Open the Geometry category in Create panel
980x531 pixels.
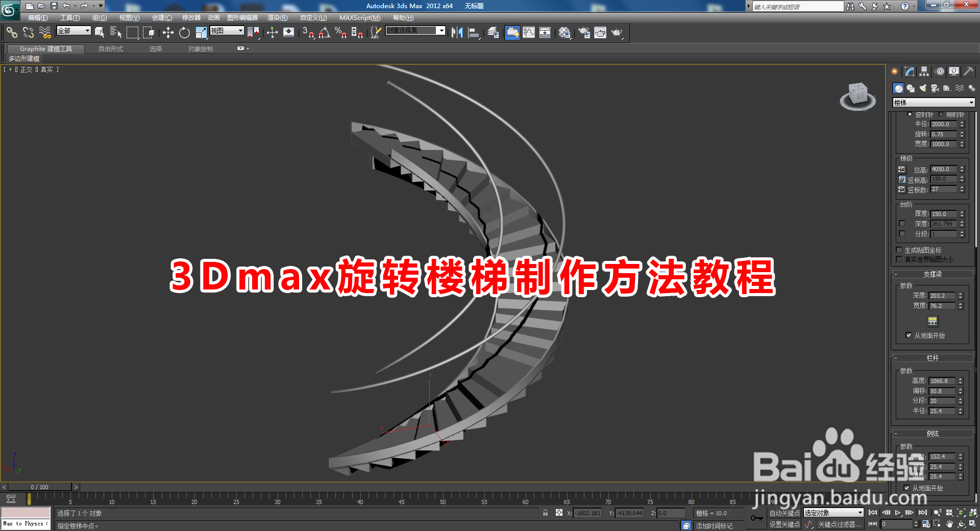[x=899, y=88]
